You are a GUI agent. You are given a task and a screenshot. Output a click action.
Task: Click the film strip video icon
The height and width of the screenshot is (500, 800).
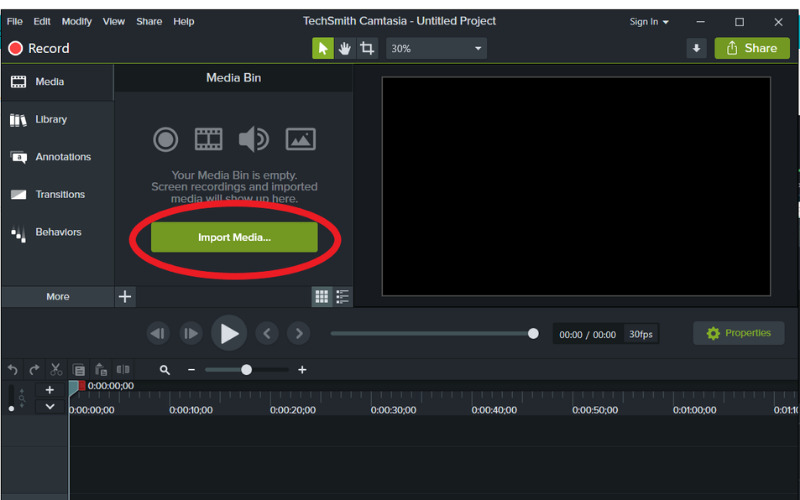(209, 139)
